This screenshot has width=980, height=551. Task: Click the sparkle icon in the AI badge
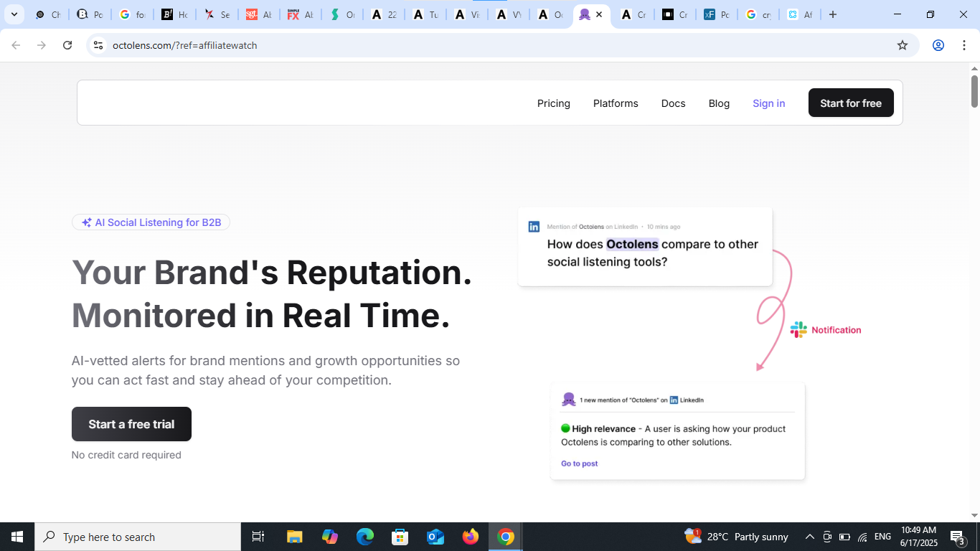click(x=87, y=222)
